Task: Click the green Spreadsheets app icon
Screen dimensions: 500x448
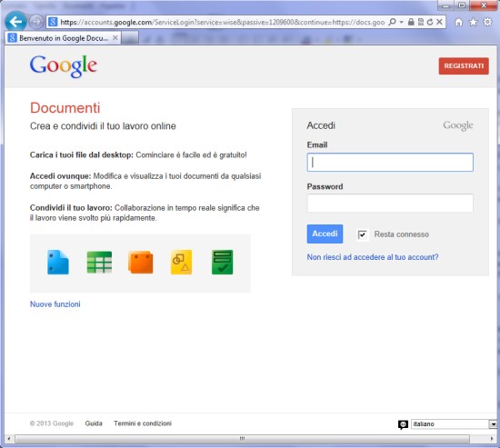Action: 99,263
